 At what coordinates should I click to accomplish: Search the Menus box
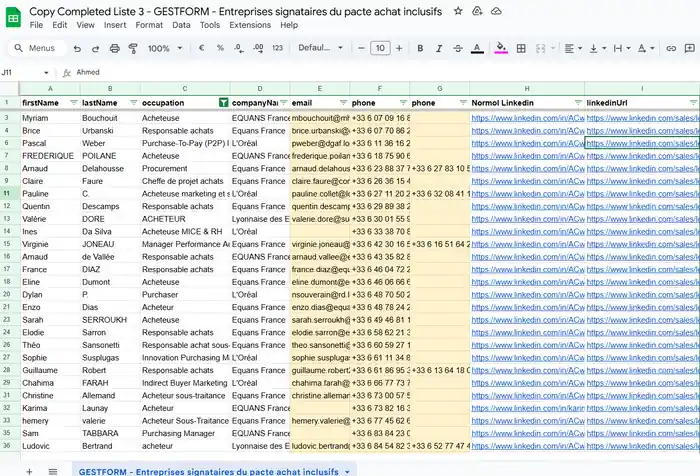tap(37, 48)
